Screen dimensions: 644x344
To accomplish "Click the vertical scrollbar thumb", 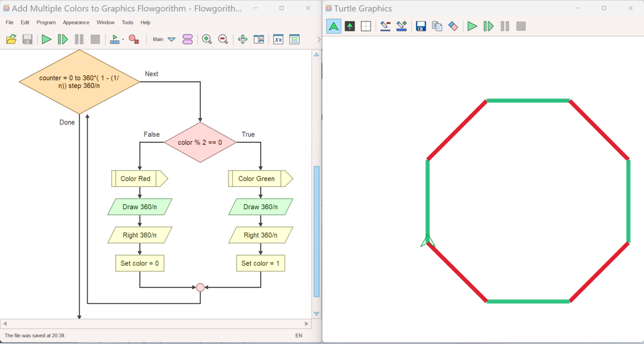I will [317, 232].
